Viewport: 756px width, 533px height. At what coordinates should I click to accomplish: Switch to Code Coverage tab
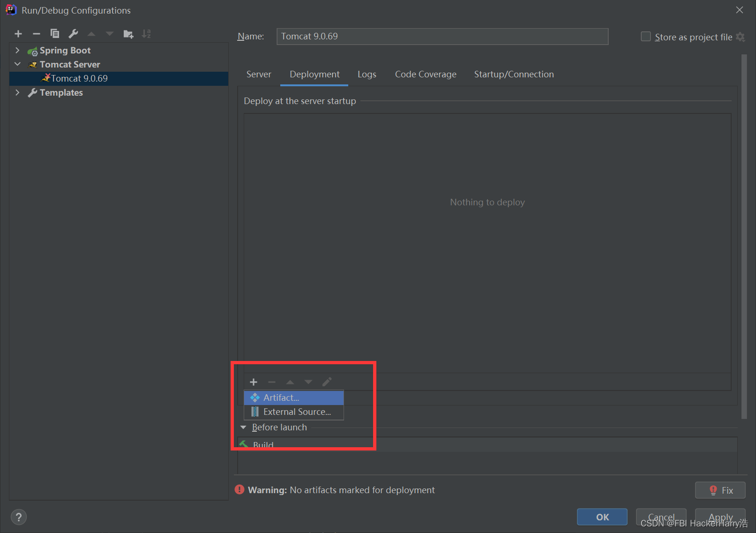pos(426,75)
